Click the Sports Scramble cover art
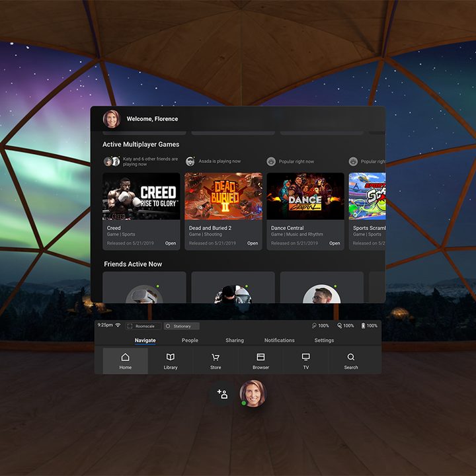Image resolution: width=476 pixels, height=476 pixels. pyautogui.click(x=368, y=196)
